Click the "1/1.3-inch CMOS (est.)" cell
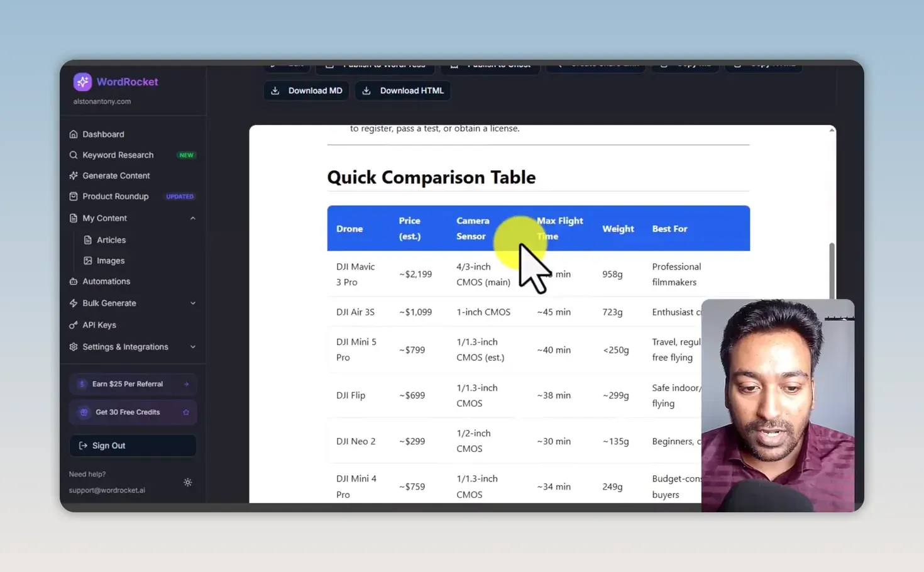Image resolution: width=924 pixels, height=572 pixels. [x=480, y=349]
